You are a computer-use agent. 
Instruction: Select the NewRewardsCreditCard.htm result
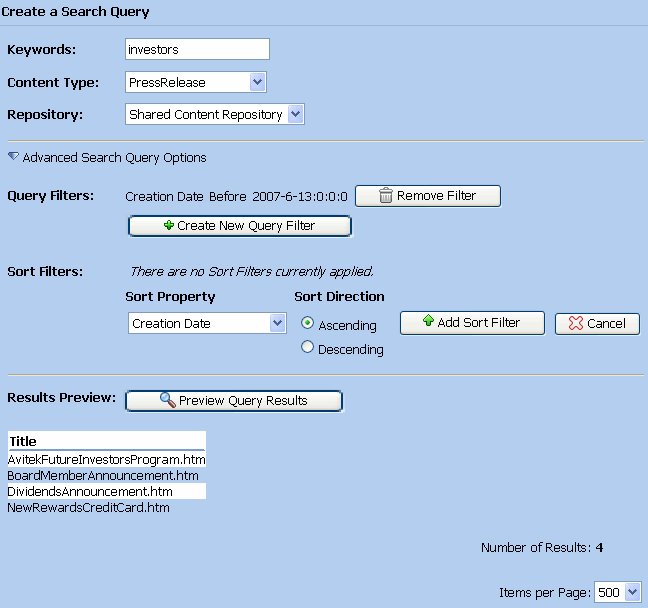pos(88,508)
